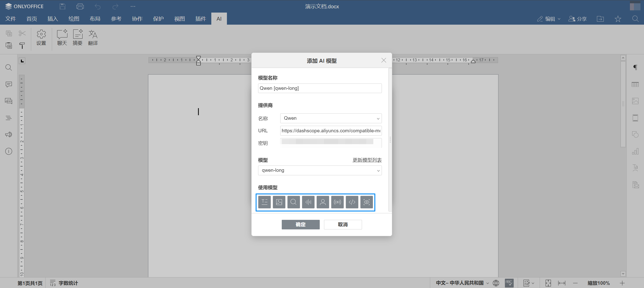The image size is (644, 288).
Task: Expand the qwen-long model dropdown
Action: (320, 170)
